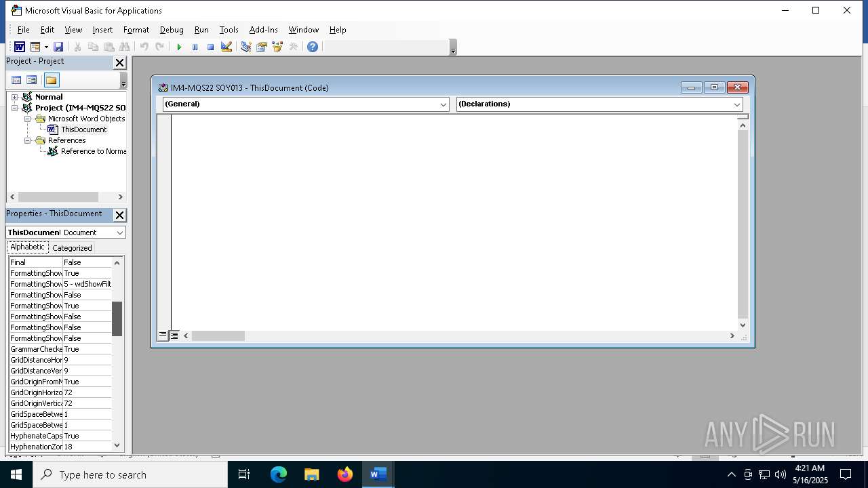
Task: Click inside the code editor area
Action: 454,222
